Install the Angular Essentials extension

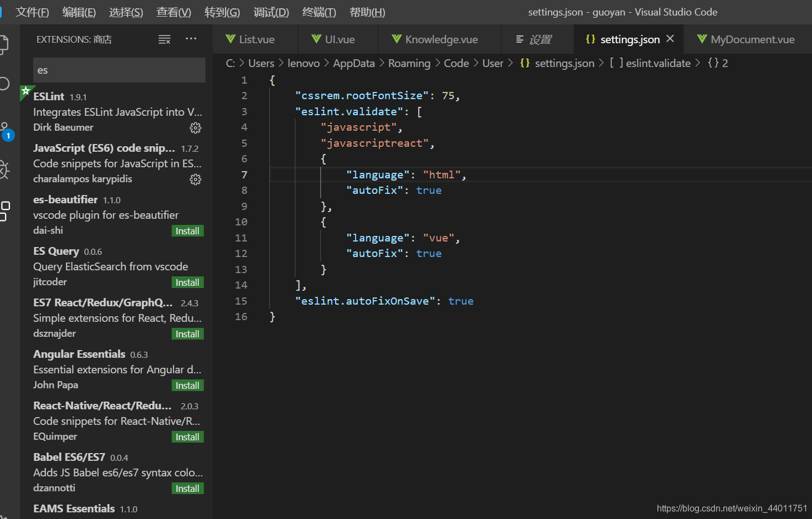click(188, 386)
